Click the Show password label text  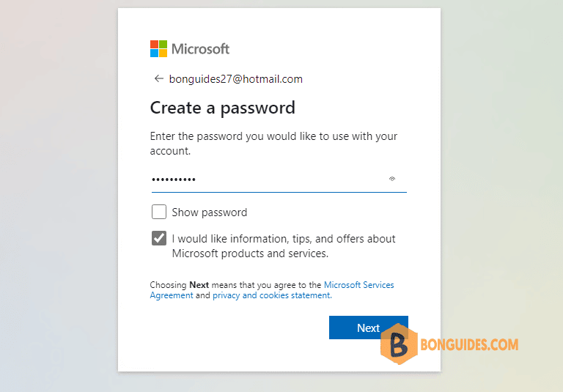(x=210, y=212)
